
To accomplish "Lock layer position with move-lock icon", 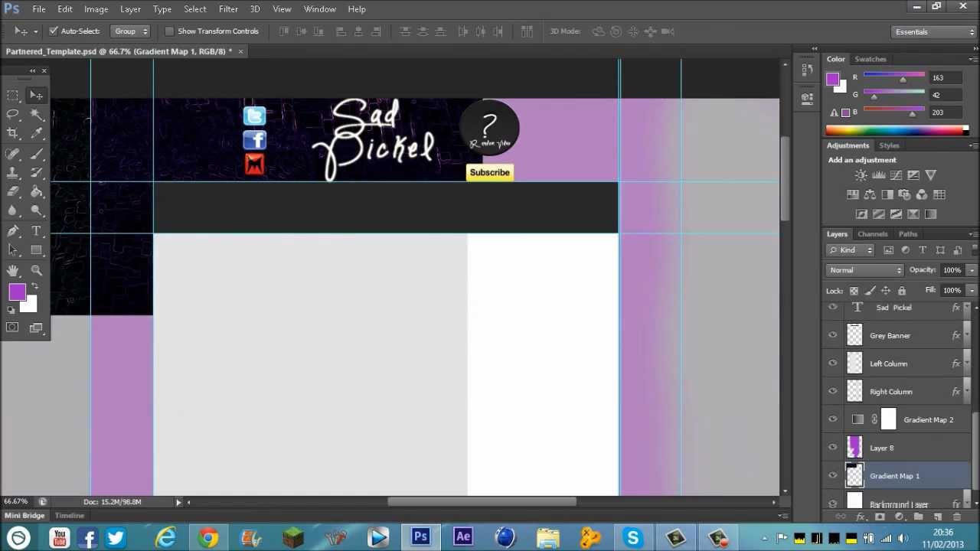I will point(886,291).
